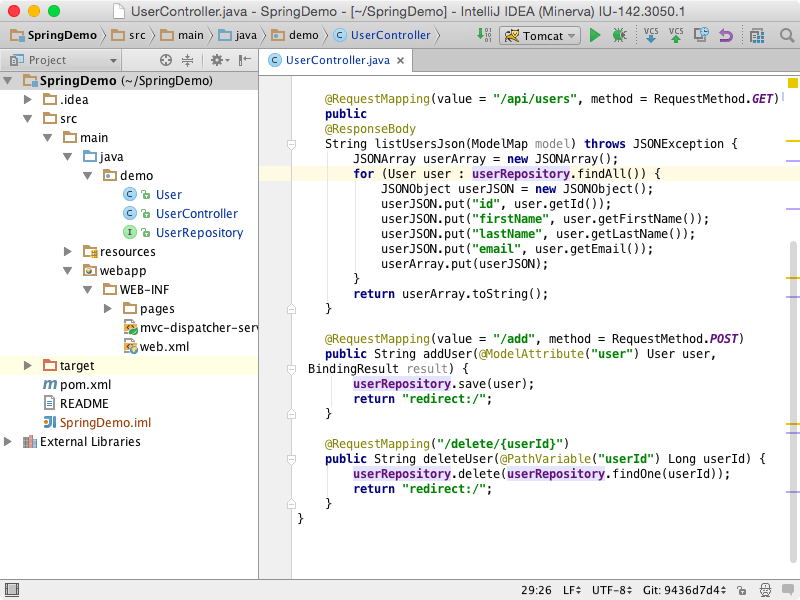
Task: Expand the resources folder
Action: pos(66,251)
